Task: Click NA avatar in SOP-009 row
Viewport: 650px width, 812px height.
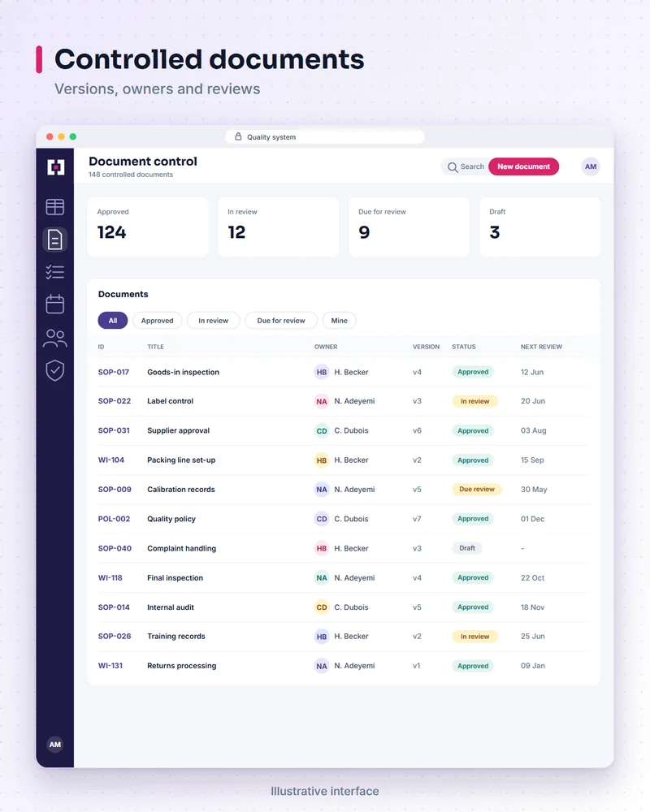Action: [x=322, y=490]
